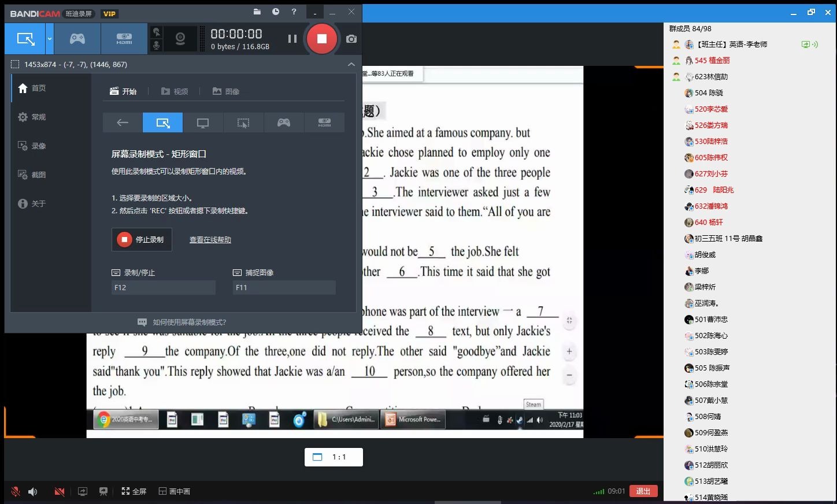This screenshot has height=504, width=837.
Task: Select member 509何盈燕
Action: pyautogui.click(x=750, y=433)
